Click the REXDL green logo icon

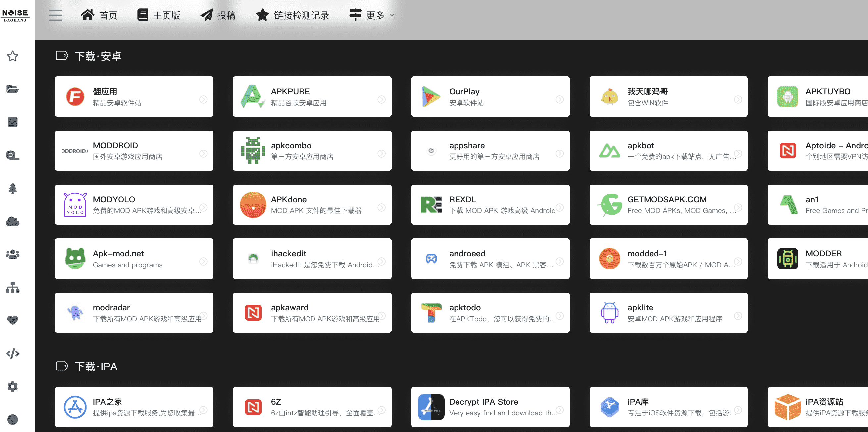431,205
